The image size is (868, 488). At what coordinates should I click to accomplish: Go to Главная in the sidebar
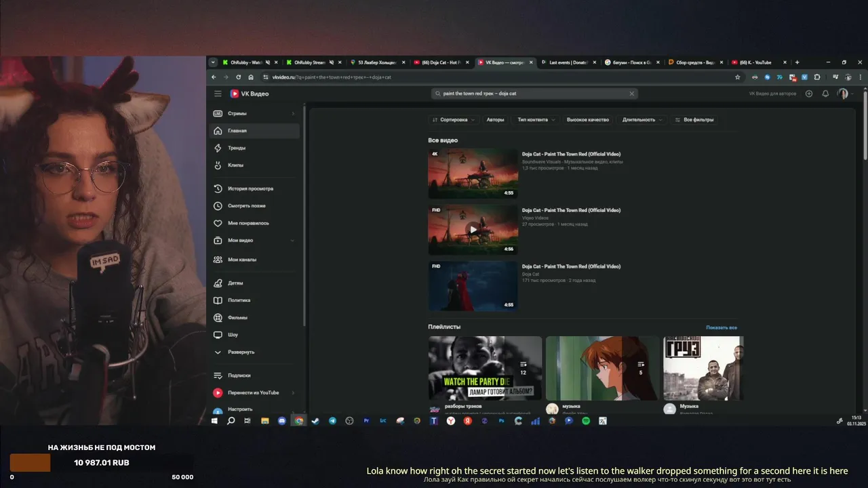[x=254, y=131]
